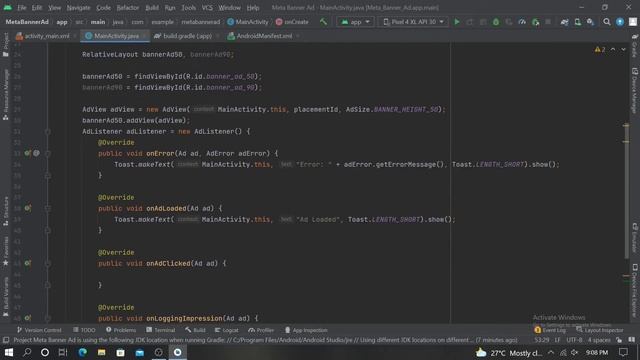The image size is (640, 360).
Task: Open Device File Explorer on right edge
Action: tap(635, 290)
